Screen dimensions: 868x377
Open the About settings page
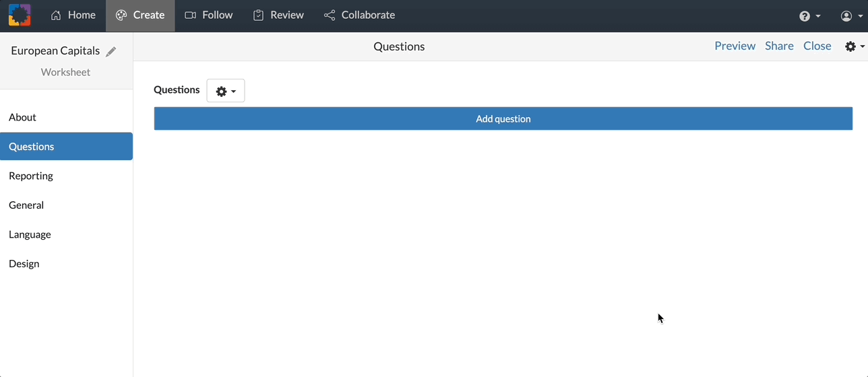[x=66, y=117]
